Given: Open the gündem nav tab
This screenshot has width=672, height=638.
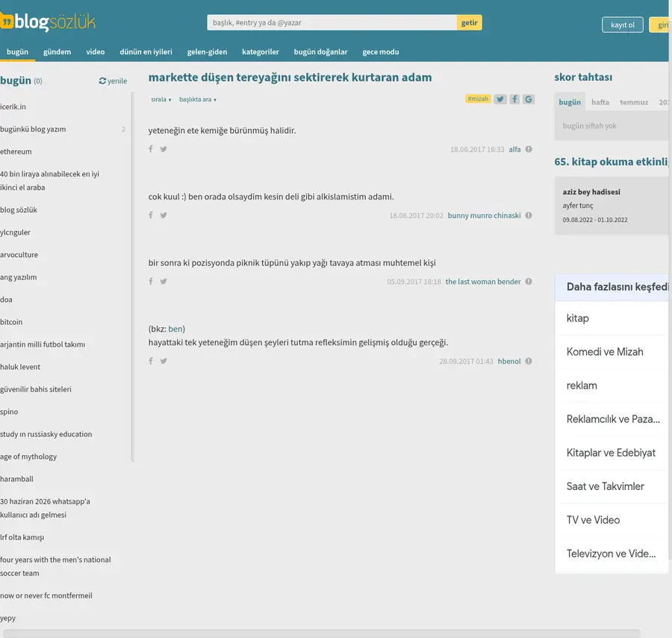Looking at the screenshot, I should [57, 52].
